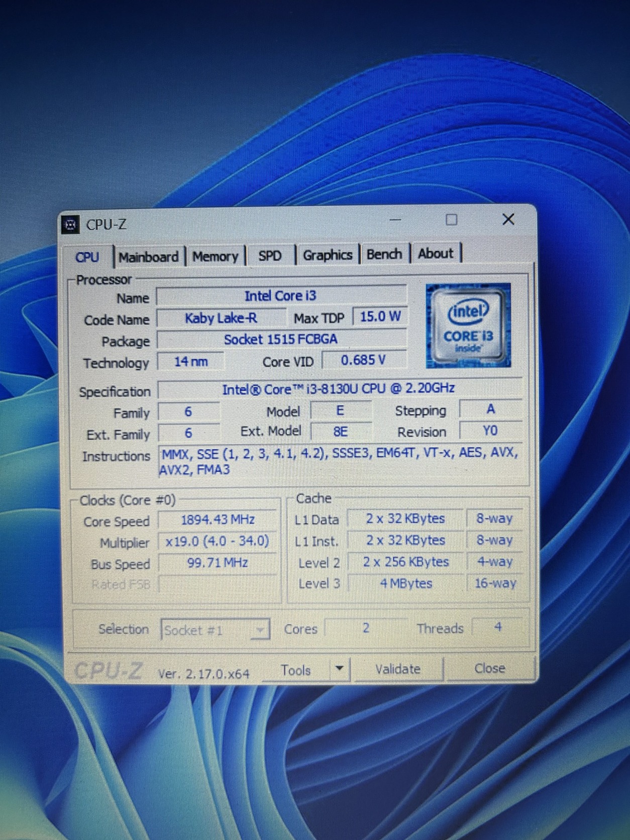Click the L1 Data value 2 x 32 KBytes
This screenshot has width=630, height=840.
pyautogui.click(x=405, y=519)
